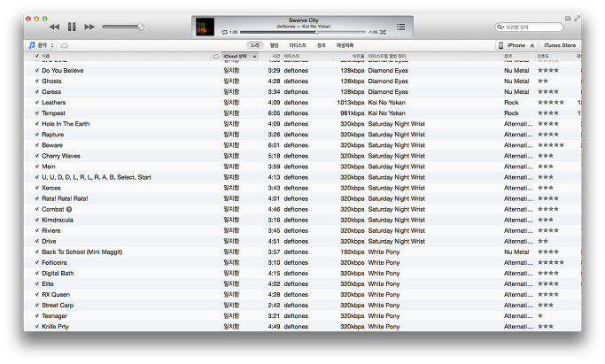The width and height of the screenshot is (605, 364).
Task: Click the 4:51 time for Drive
Action: [x=275, y=242]
